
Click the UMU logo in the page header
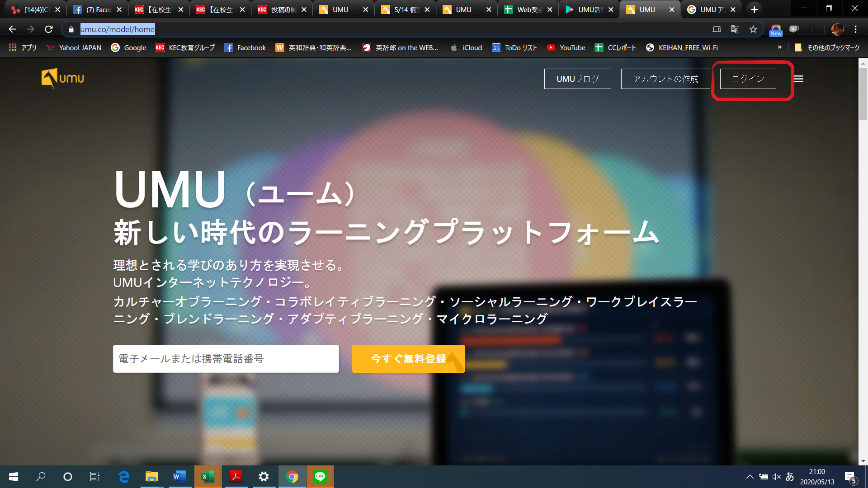point(63,78)
